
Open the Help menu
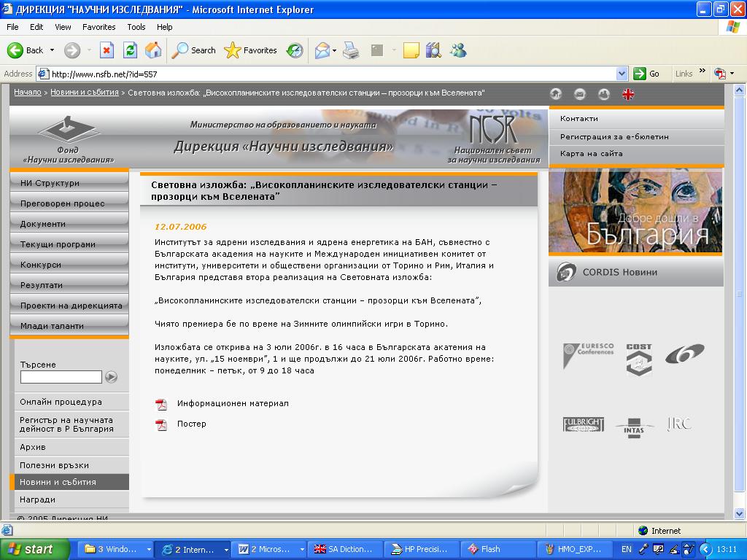coord(164,27)
